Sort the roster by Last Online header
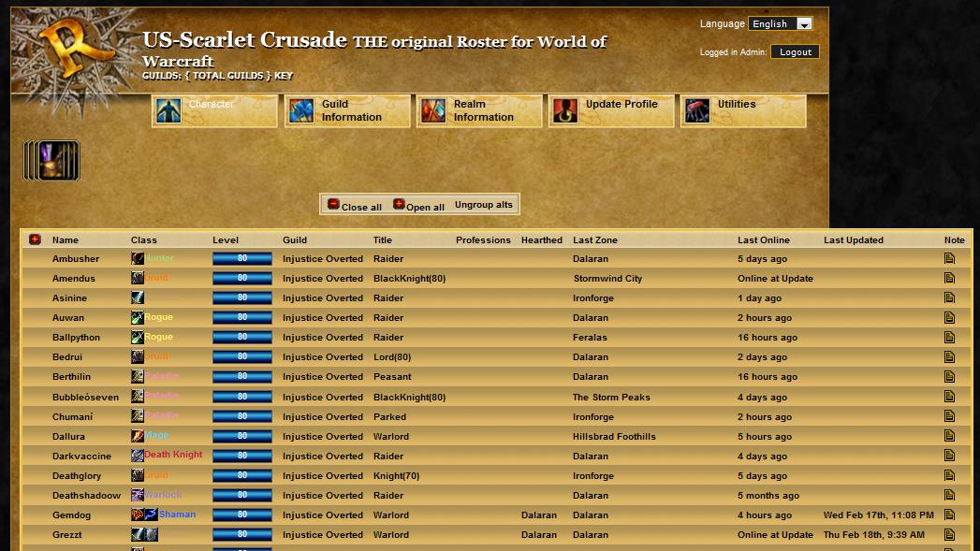 tap(763, 240)
